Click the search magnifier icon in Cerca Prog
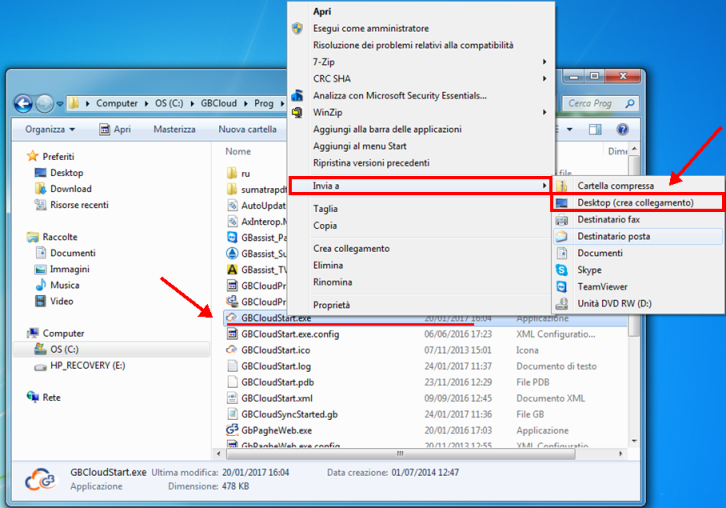 630,103
